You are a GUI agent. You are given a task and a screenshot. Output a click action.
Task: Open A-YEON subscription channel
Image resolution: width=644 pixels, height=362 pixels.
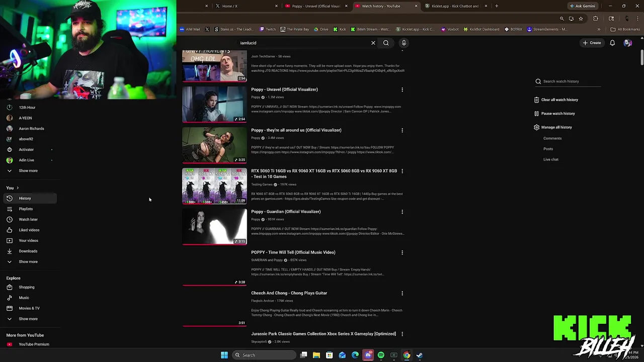point(29,118)
